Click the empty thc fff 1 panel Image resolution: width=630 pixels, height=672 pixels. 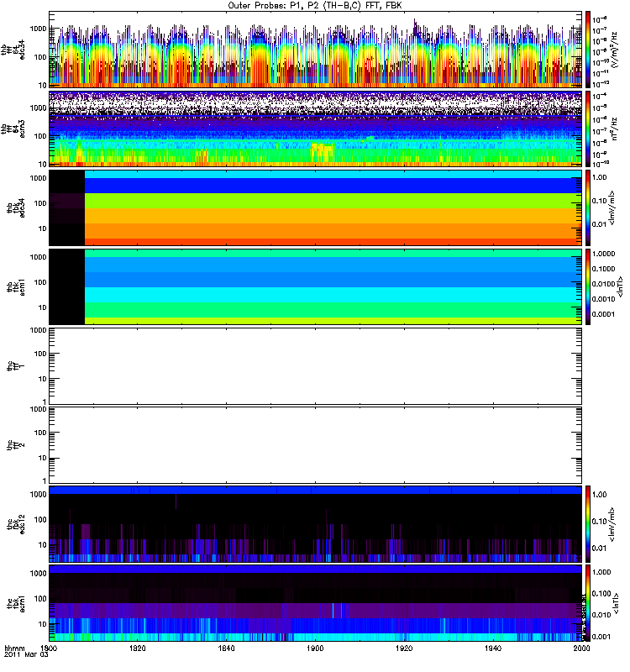(x=316, y=366)
